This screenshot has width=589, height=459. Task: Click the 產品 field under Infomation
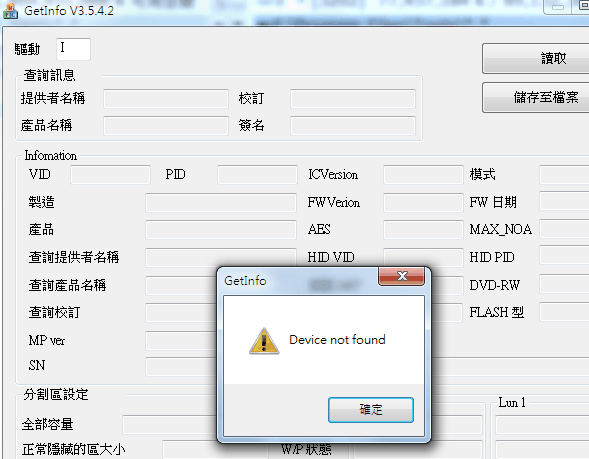(x=221, y=230)
